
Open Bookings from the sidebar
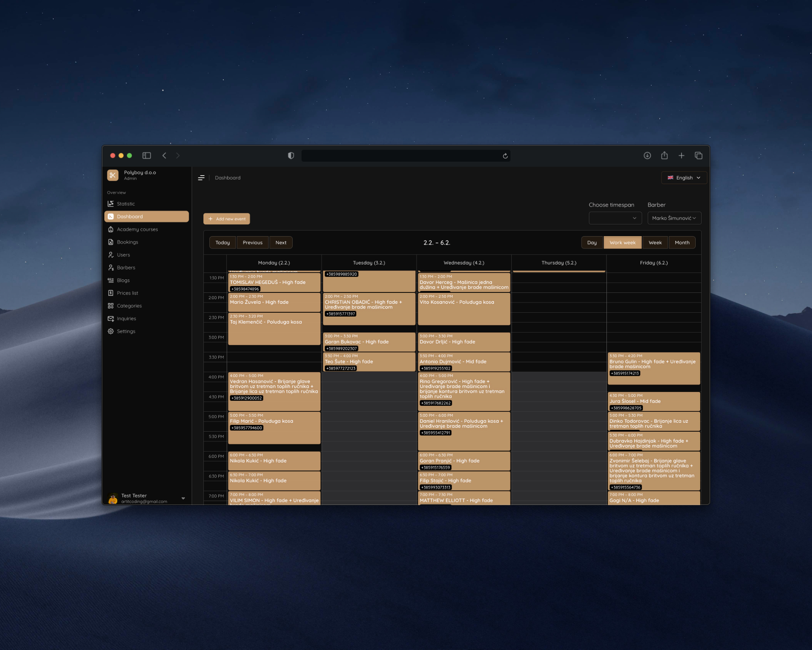[x=127, y=242]
